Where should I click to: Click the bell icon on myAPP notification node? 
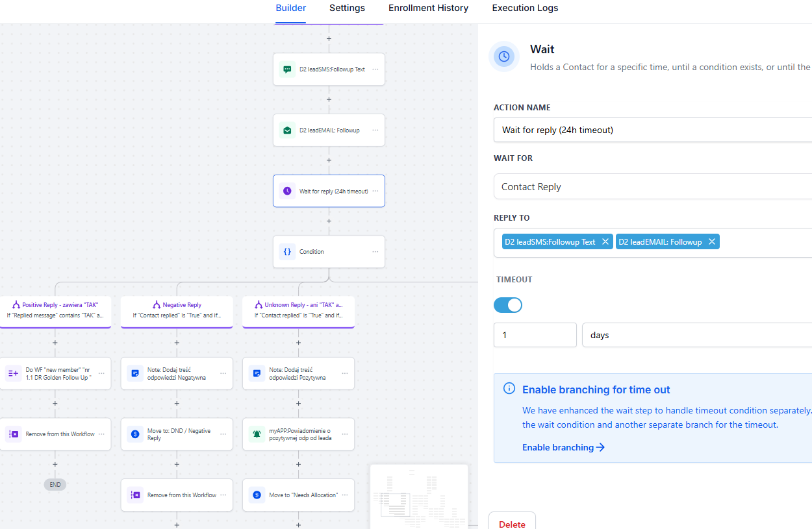click(x=257, y=434)
